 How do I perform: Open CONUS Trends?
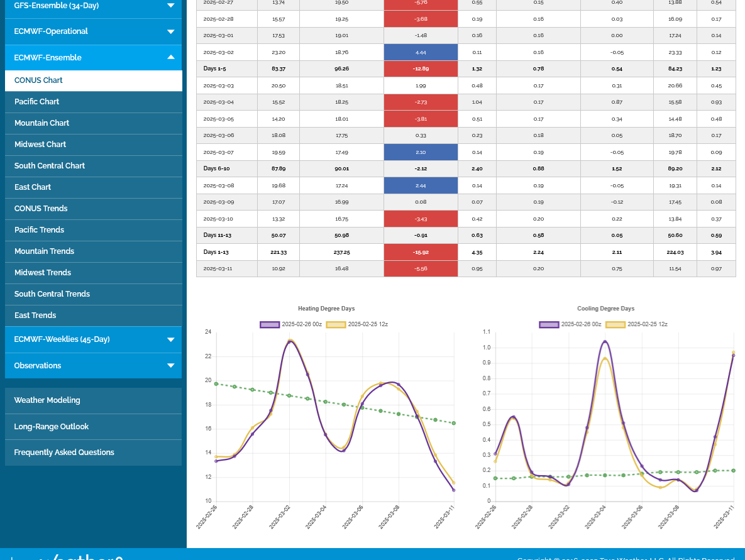click(x=93, y=209)
